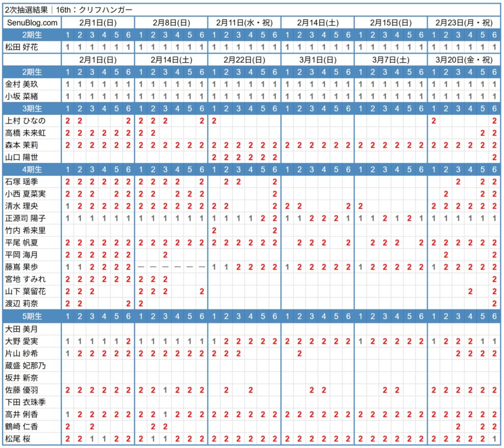Click member name 大野 愛実

point(21,341)
